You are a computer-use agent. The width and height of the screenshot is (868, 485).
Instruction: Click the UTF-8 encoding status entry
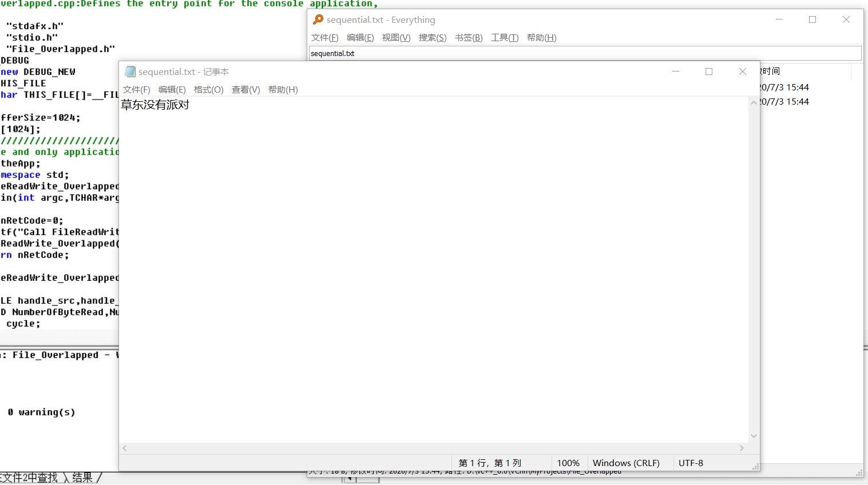pos(691,463)
